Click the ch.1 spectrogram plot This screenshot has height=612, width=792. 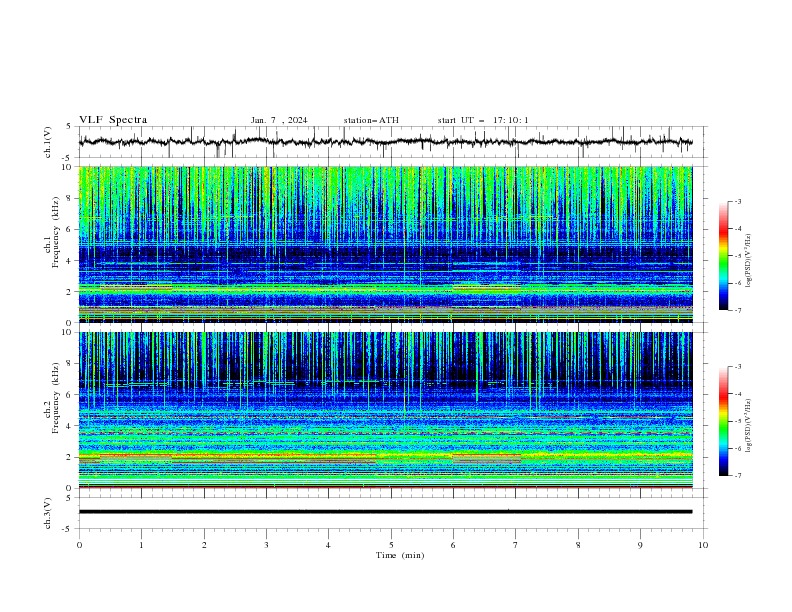(x=386, y=244)
